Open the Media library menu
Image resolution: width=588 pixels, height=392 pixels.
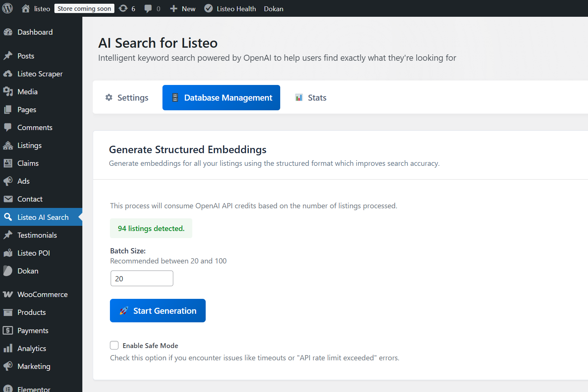click(27, 92)
